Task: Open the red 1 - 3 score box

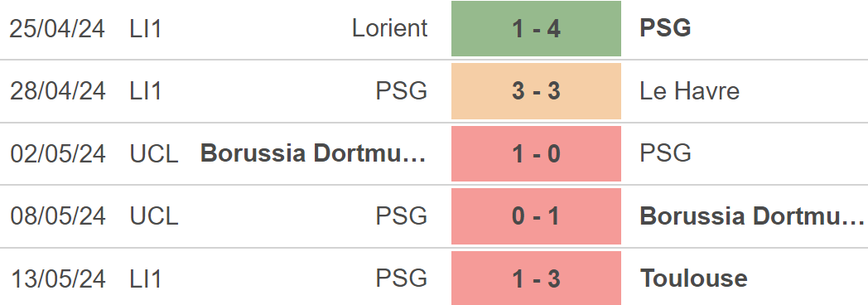Action: (x=536, y=278)
